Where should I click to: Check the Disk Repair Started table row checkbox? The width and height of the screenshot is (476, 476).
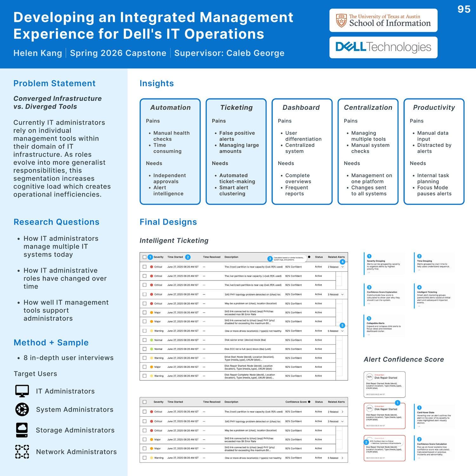144,367
